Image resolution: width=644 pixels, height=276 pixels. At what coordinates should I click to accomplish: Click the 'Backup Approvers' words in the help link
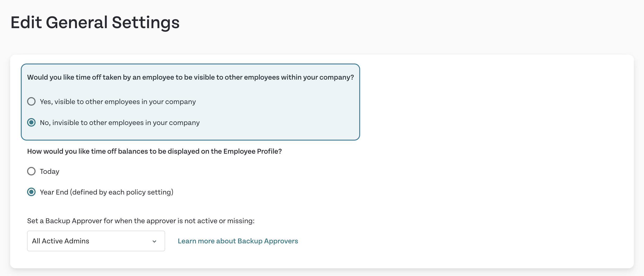click(x=268, y=241)
